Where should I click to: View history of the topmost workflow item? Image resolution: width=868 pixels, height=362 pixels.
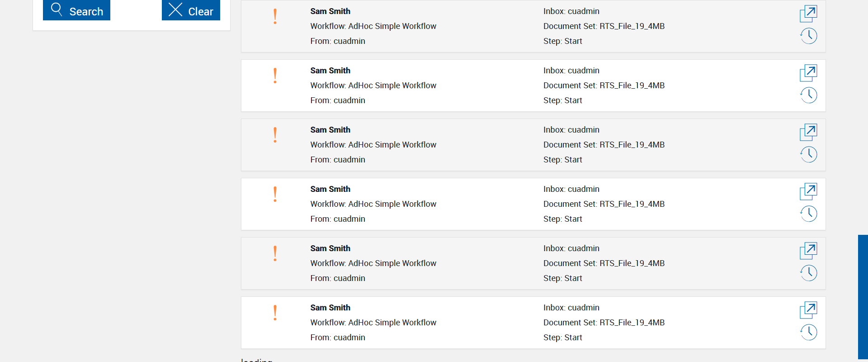tap(808, 36)
